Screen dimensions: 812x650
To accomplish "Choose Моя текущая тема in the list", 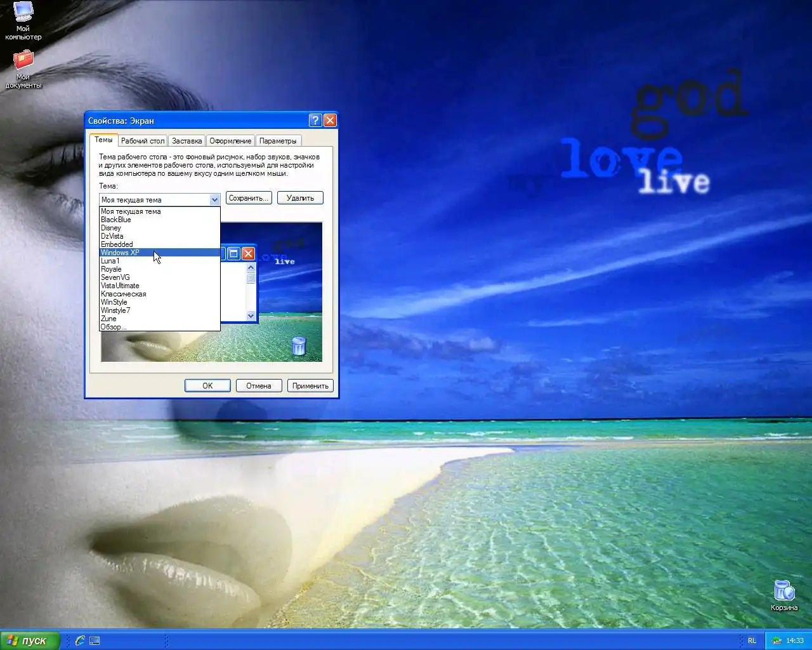I will click(160, 211).
